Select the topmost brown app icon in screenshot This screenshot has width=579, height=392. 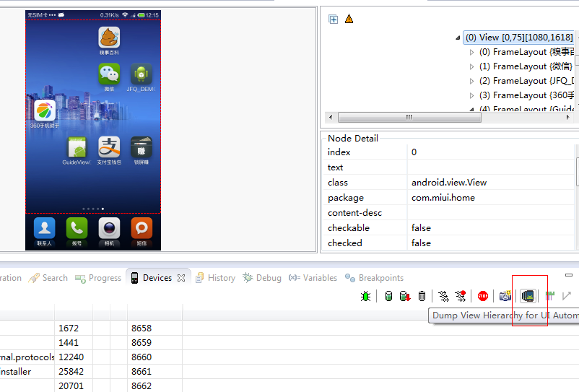click(x=109, y=38)
